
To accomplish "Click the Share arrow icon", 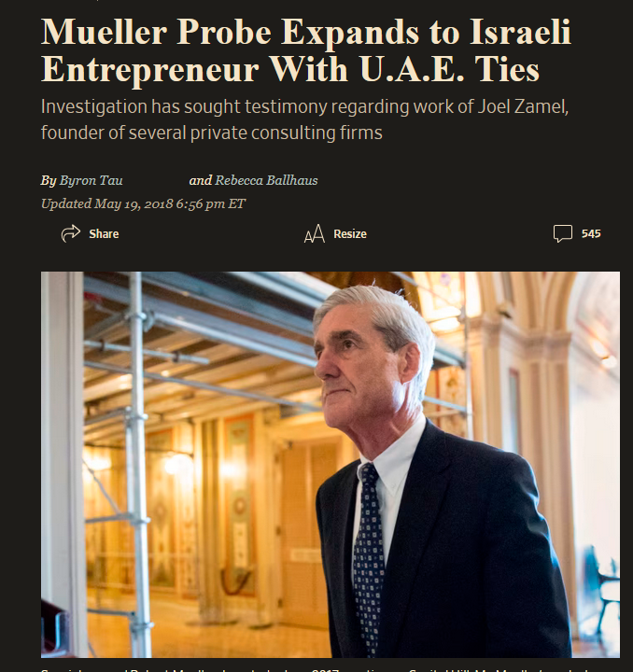I will point(71,233).
